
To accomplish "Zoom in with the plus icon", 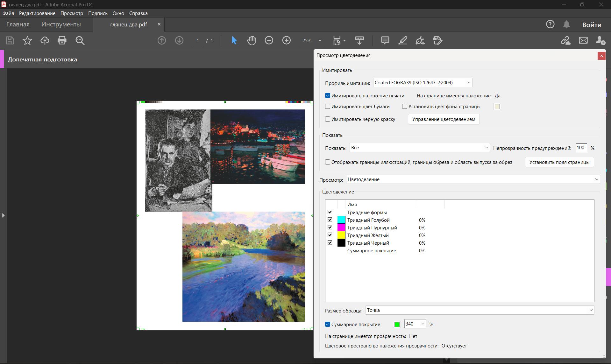I will click(x=287, y=40).
